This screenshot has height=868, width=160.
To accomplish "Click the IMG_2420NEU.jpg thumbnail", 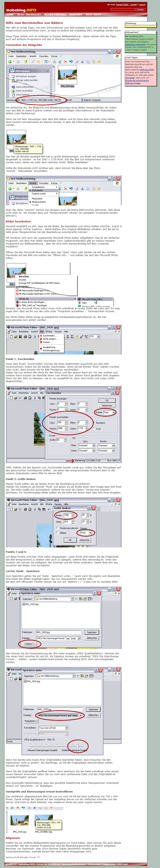I will point(44,820).
